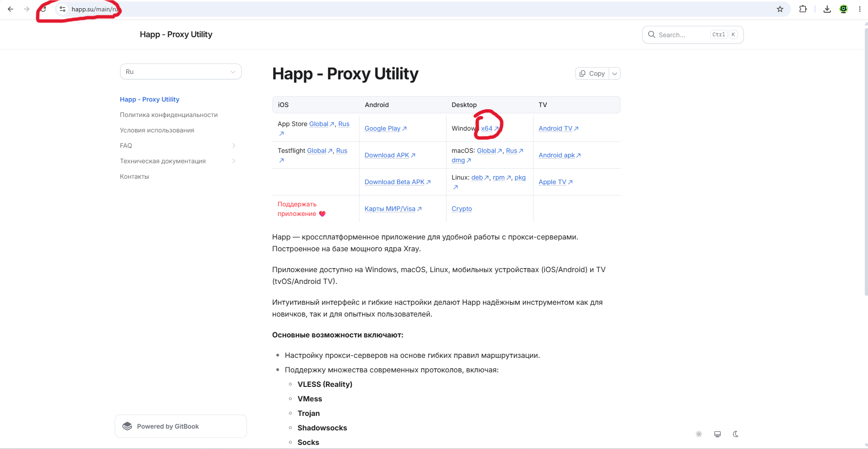
Task: Click the VLESS (Reality) list item
Action: 325,384
